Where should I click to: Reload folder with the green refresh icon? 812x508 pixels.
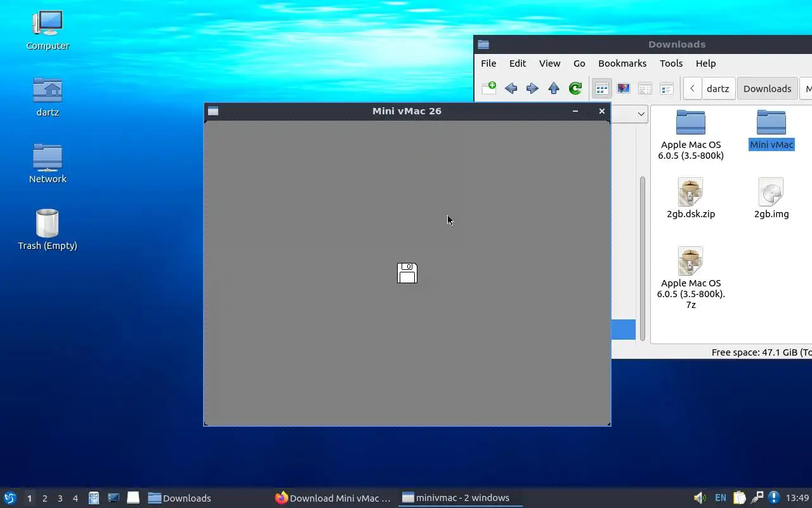(x=575, y=88)
